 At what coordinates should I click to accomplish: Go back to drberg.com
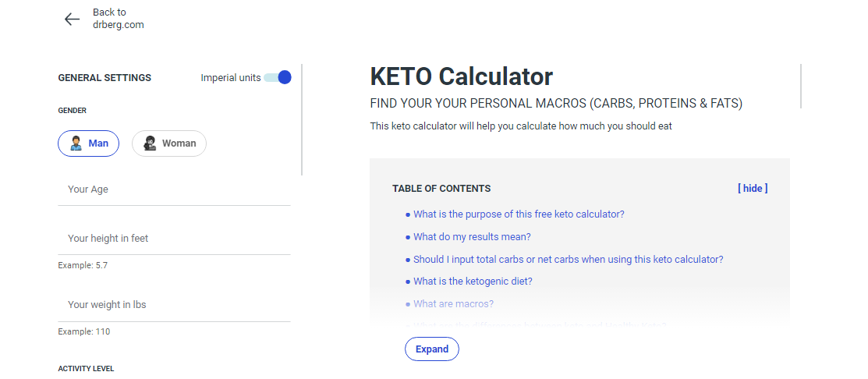point(117,19)
